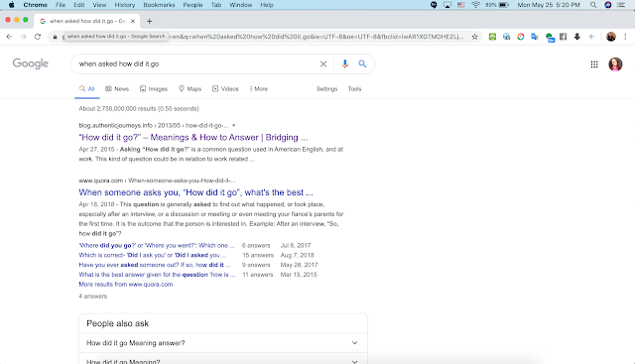Image resolution: width=635 pixels, height=364 pixels.
Task: Expand "How did it go Meaning answer?" question
Action: click(x=223, y=343)
